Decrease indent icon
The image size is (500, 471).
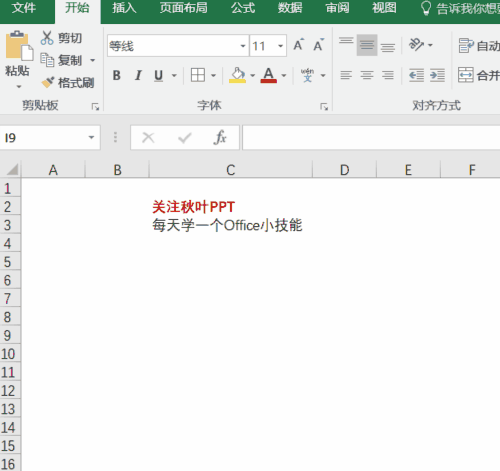click(416, 75)
